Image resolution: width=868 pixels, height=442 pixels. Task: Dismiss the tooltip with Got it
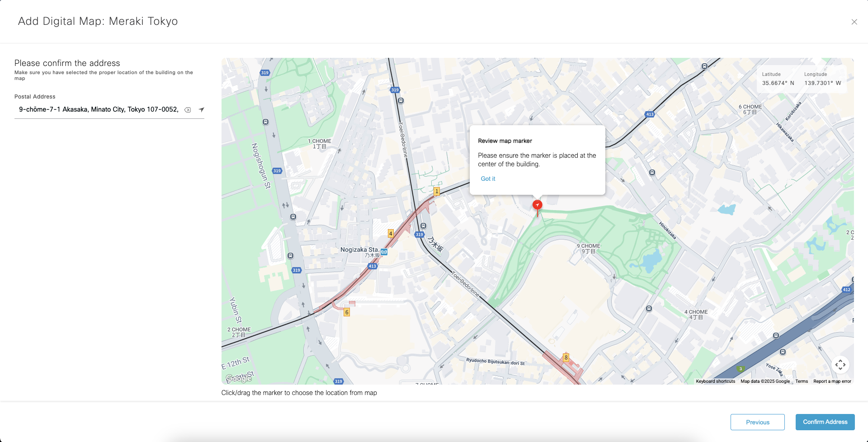tap(488, 179)
